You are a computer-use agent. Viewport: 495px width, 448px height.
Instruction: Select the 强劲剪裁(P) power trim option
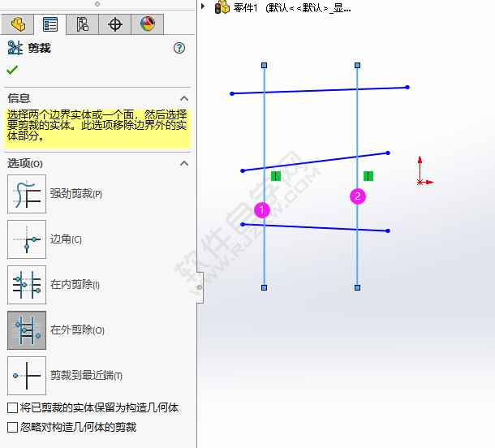tap(27, 194)
